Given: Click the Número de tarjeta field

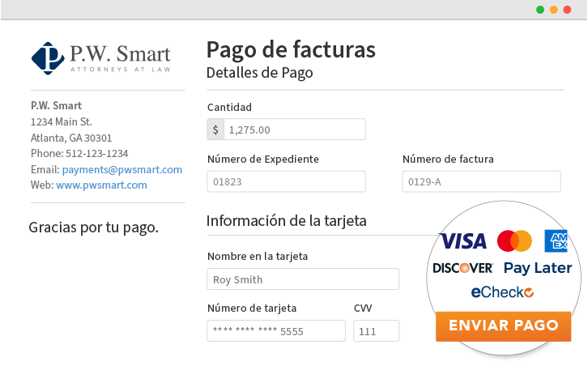Looking at the screenshot, I should point(275,331).
